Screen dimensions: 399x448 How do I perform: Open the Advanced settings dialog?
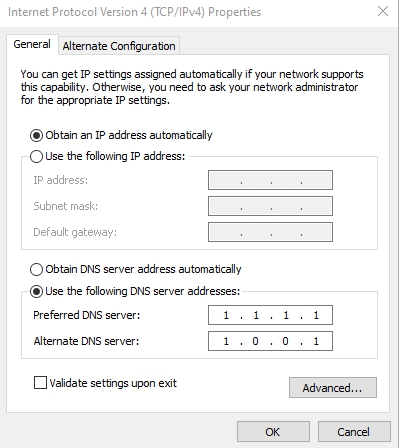pyautogui.click(x=333, y=388)
